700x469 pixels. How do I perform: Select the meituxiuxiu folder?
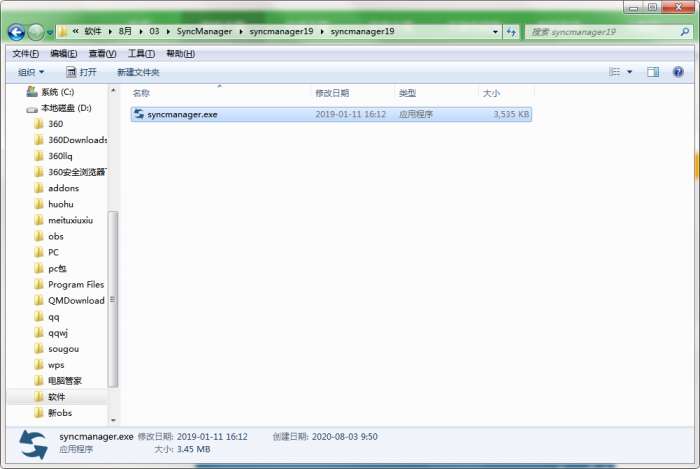coord(71,220)
